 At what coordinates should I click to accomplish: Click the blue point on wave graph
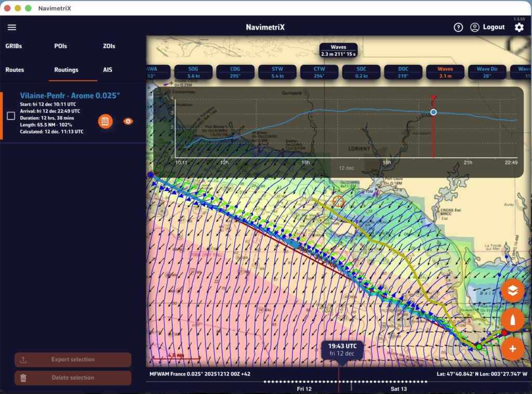[433, 112]
